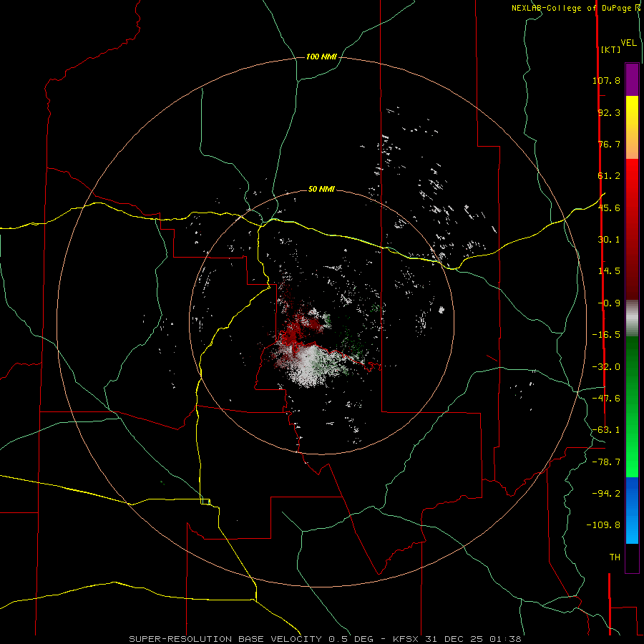The height and width of the screenshot is (644, 644).
Task: Click the product caption SUPER-RESOLUTION BASE VELOCITY text
Action: coord(225,639)
